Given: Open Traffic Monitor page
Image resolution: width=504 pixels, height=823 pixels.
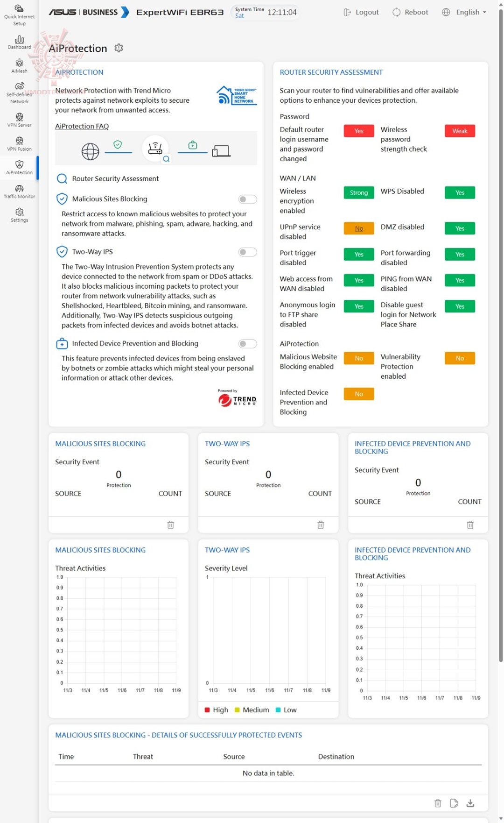Looking at the screenshot, I should click(x=19, y=192).
